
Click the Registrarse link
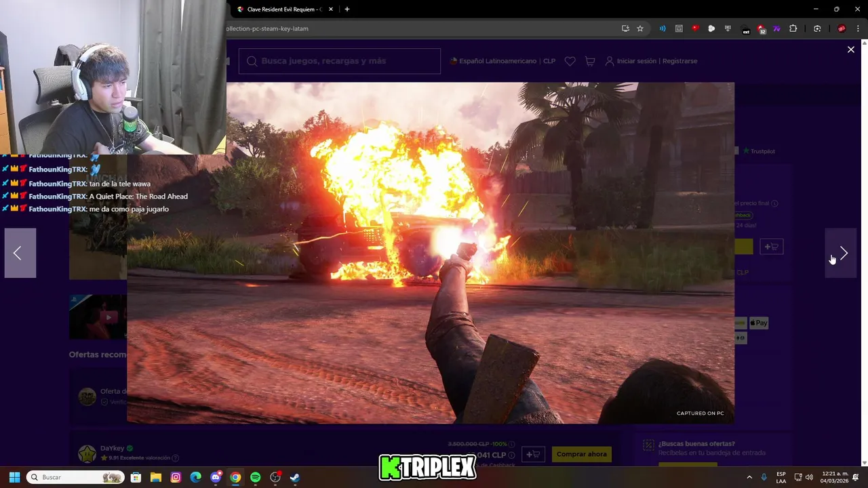click(679, 61)
